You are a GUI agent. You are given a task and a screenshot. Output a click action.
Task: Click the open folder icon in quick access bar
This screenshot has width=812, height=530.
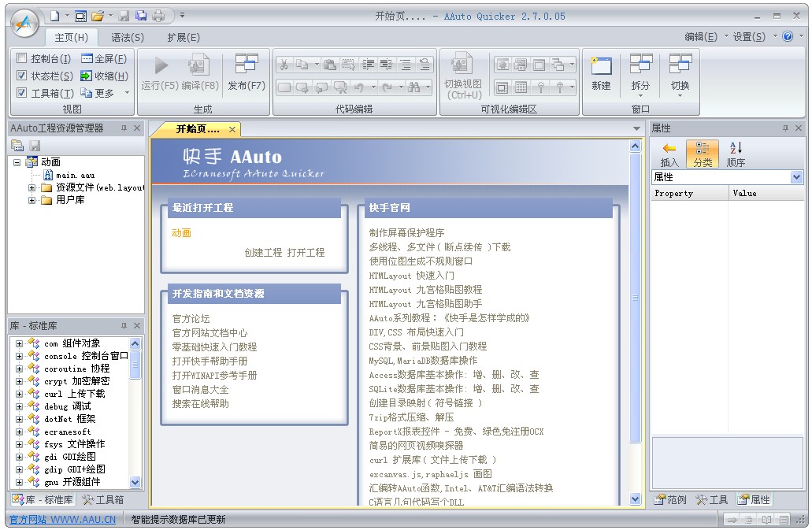coord(98,16)
